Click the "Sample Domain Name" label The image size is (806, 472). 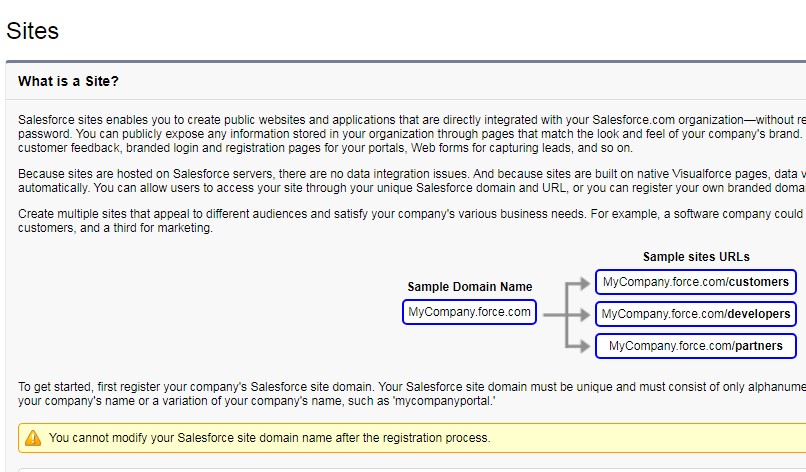(x=470, y=287)
